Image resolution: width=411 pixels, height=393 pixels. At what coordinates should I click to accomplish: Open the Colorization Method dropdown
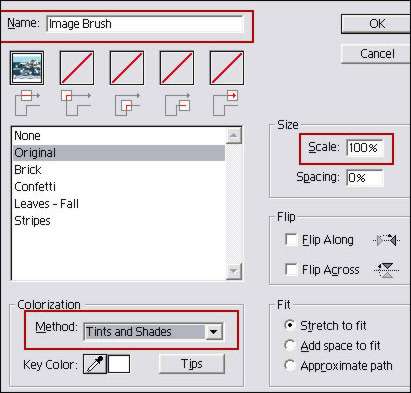click(214, 332)
